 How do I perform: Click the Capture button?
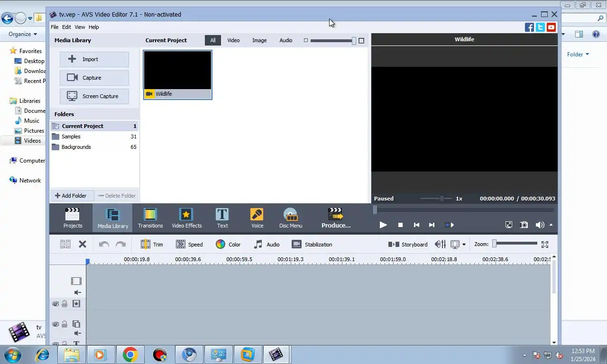point(94,78)
